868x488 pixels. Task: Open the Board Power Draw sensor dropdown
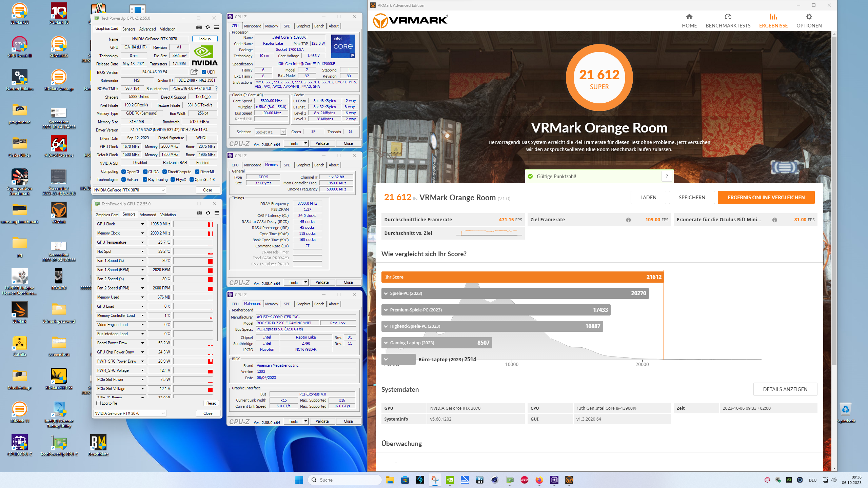[142, 343]
